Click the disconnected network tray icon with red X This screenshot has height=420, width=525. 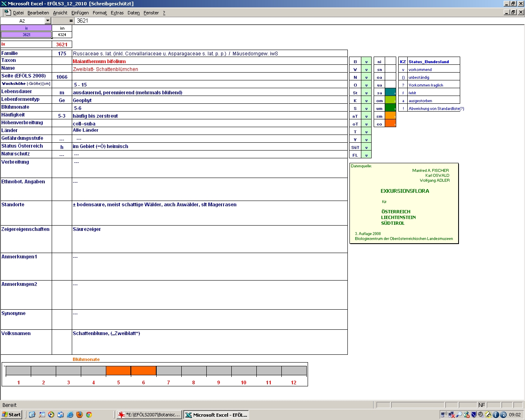click(x=452, y=415)
